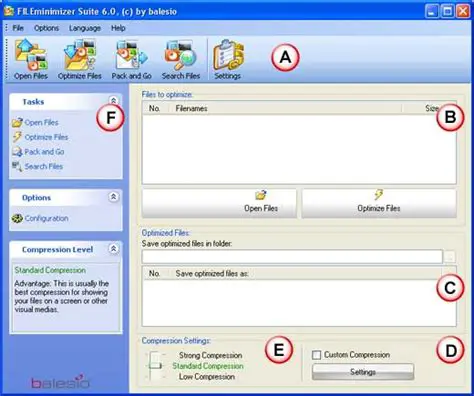Minimize the FILEminimizer window

click(x=432, y=12)
